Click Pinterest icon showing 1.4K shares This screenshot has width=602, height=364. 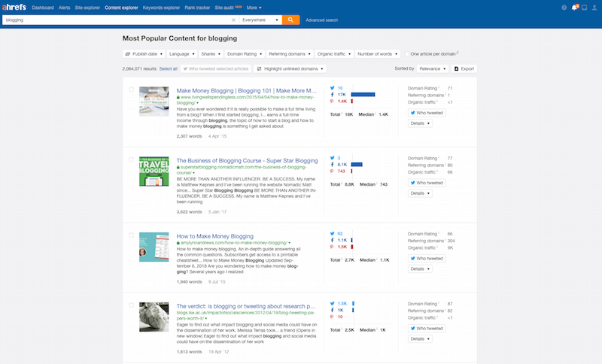pos(332,102)
